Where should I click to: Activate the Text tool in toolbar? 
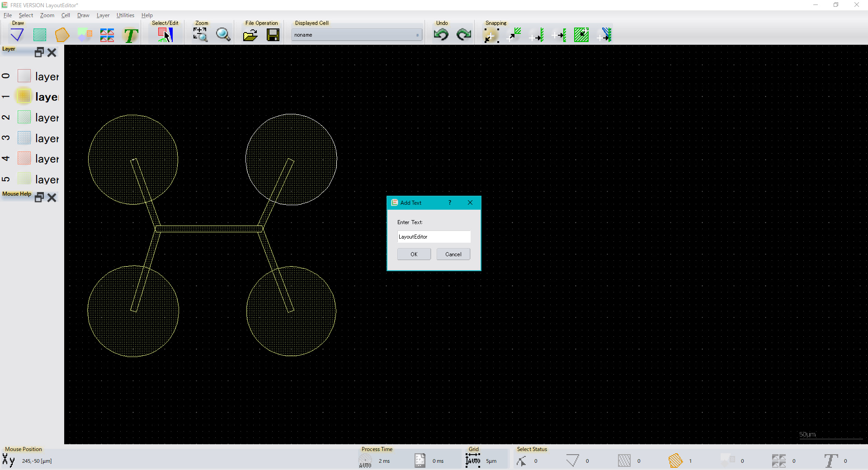click(131, 35)
